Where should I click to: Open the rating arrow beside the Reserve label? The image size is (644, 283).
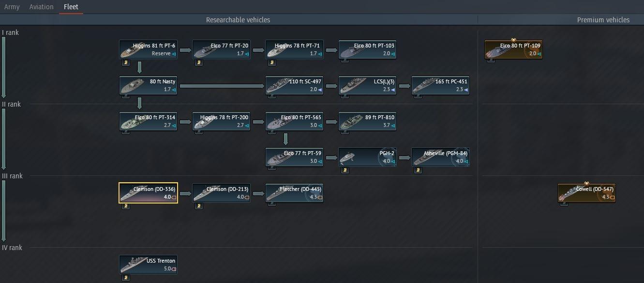[x=175, y=54]
